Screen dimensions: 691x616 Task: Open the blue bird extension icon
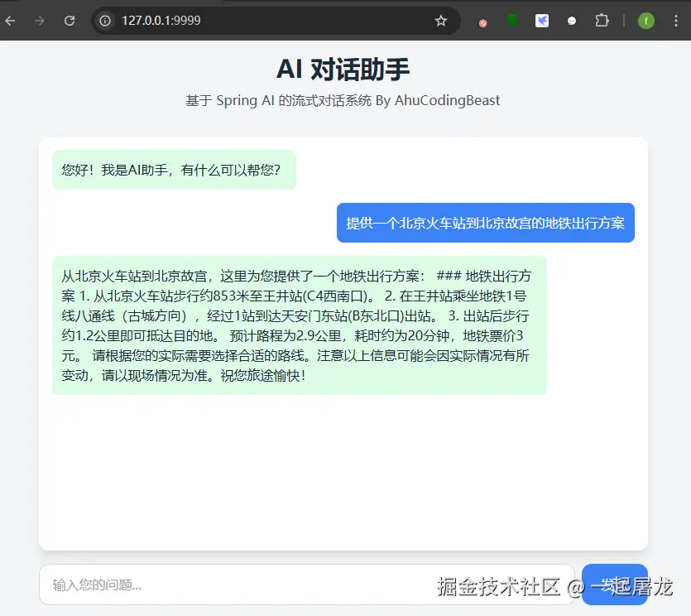[x=541, y=21]
